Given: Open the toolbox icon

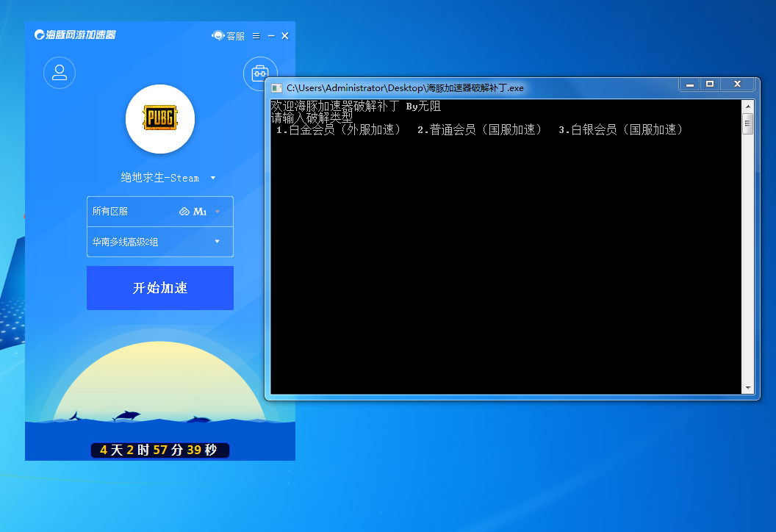Looking at the screenshot, I should 259,73.
